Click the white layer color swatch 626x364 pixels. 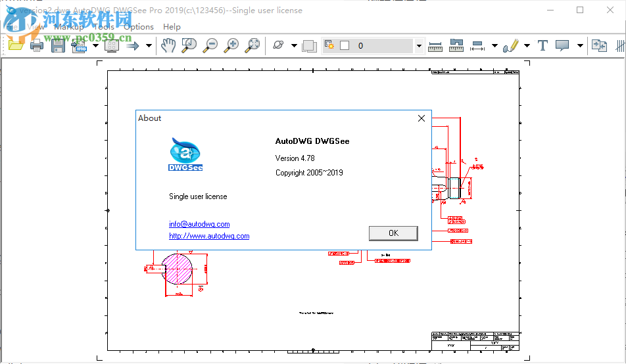pyautogui.click(x=345, y=45)
